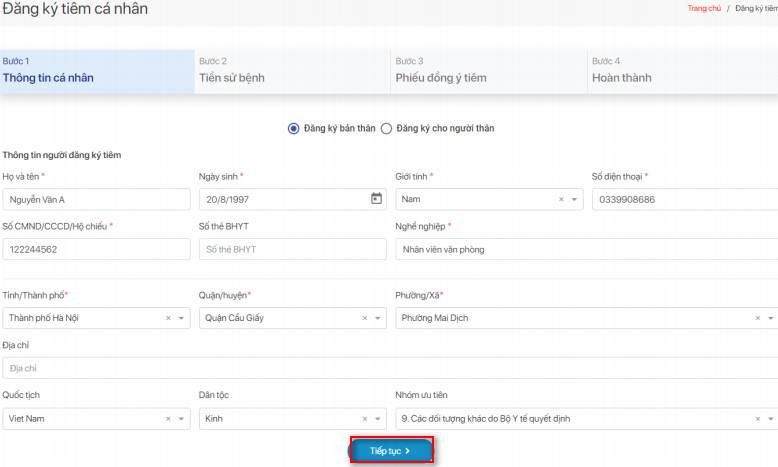Expand the Tỉnh/Thành phố dropdown arrow
Viewport: 778px width, 467px height.
(x=181, y=318)
